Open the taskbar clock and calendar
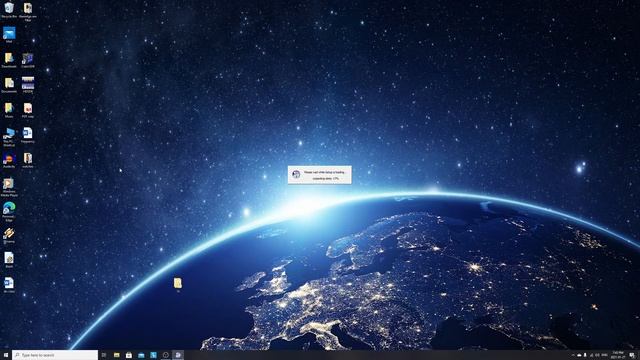Viewport: 640px width, 360px height. pyautogui.click(x=618, y=355)
